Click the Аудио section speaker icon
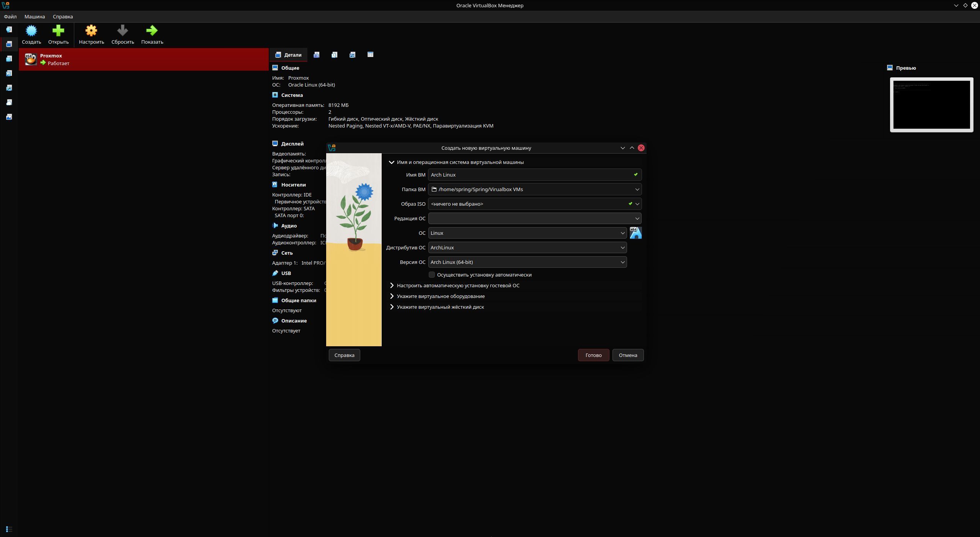The height and width of the screenshot is (537, 980). [275, 226]
